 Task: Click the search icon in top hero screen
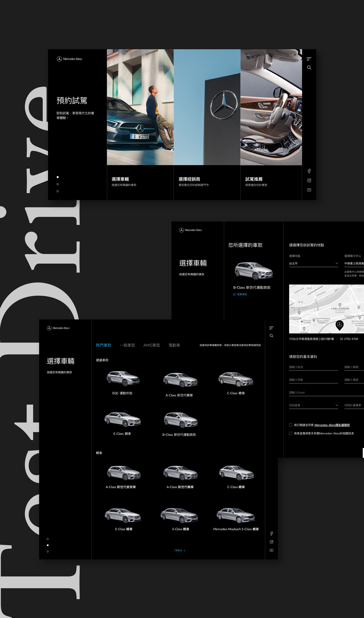click(x=309, y=67)
